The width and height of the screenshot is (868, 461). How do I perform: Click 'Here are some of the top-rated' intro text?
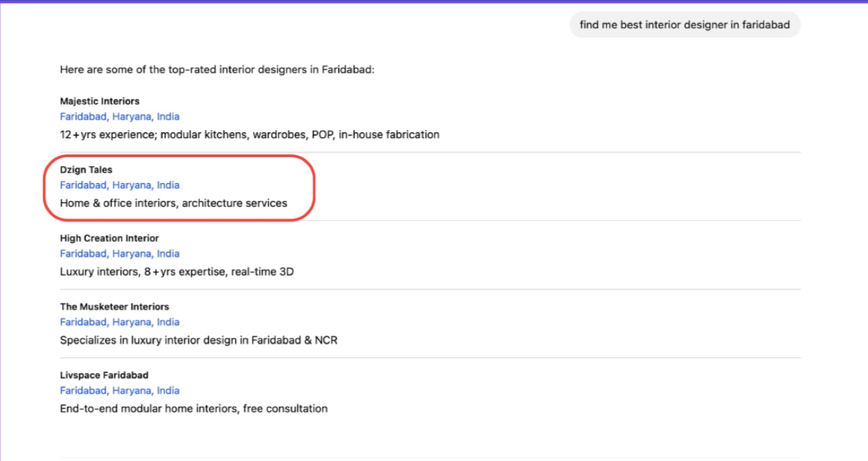pyautogui.click(x=218, y=69)
